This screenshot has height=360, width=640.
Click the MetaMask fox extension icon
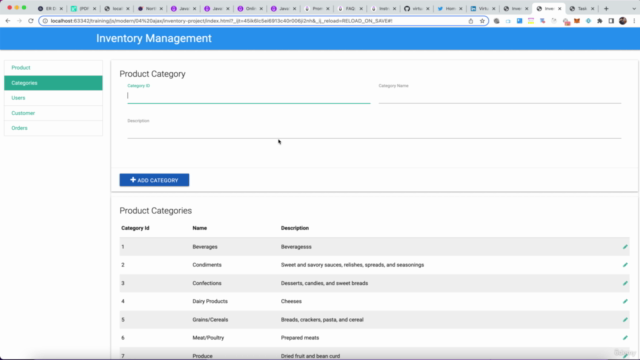[x=577, y=21]
